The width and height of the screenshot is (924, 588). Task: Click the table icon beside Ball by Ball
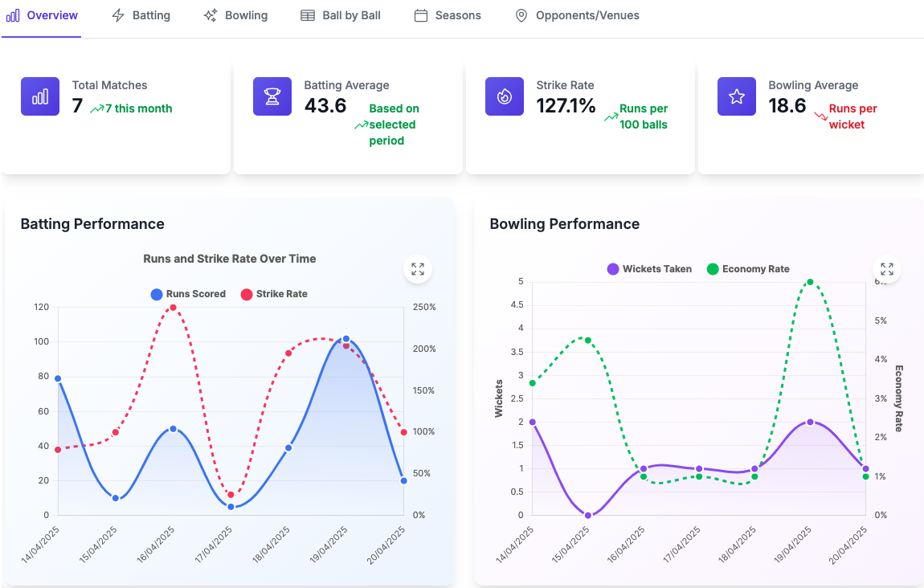[x=306, y=14]
